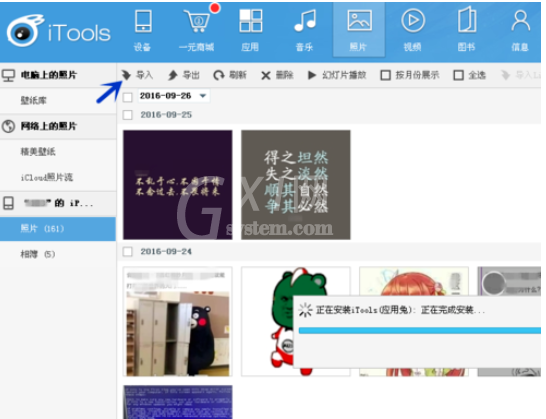Click the iPhone device name header
Image resolution: width=546 pixels, height=419 pixels.
58,203
